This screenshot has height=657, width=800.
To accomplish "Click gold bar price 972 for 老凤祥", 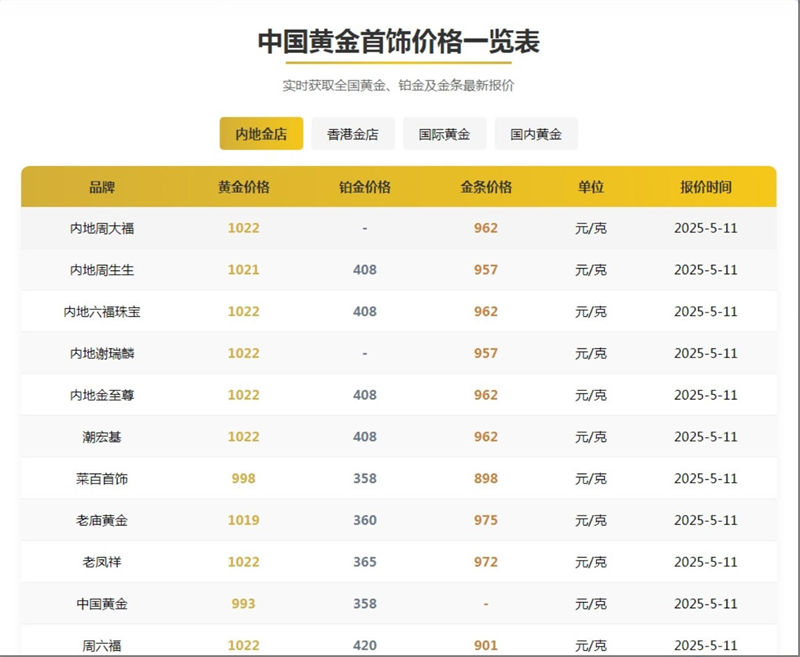I will 486,562.
